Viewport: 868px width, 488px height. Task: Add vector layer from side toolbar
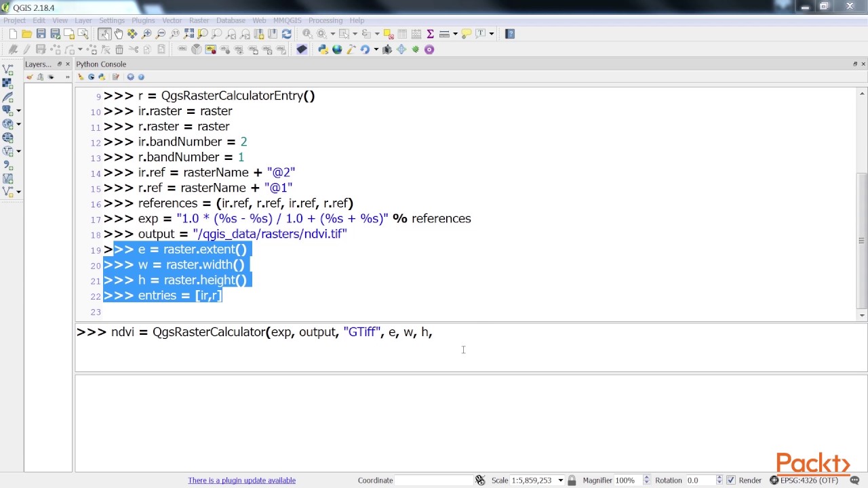(x=8, y=69)
